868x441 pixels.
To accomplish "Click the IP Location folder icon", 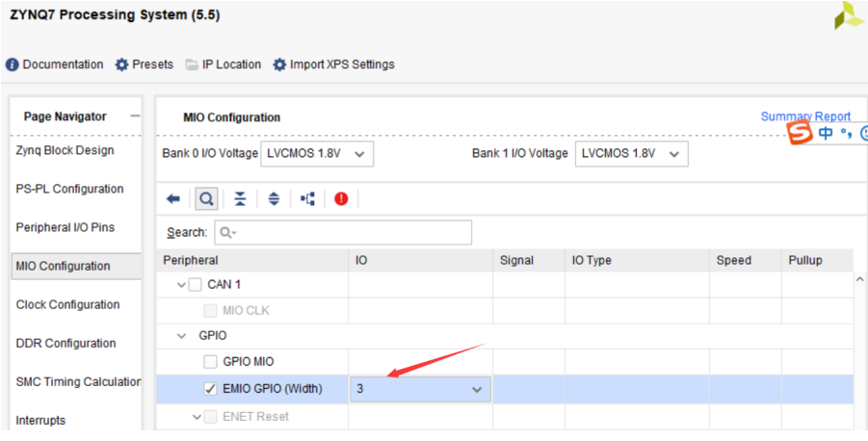I will tap(192, 65).
